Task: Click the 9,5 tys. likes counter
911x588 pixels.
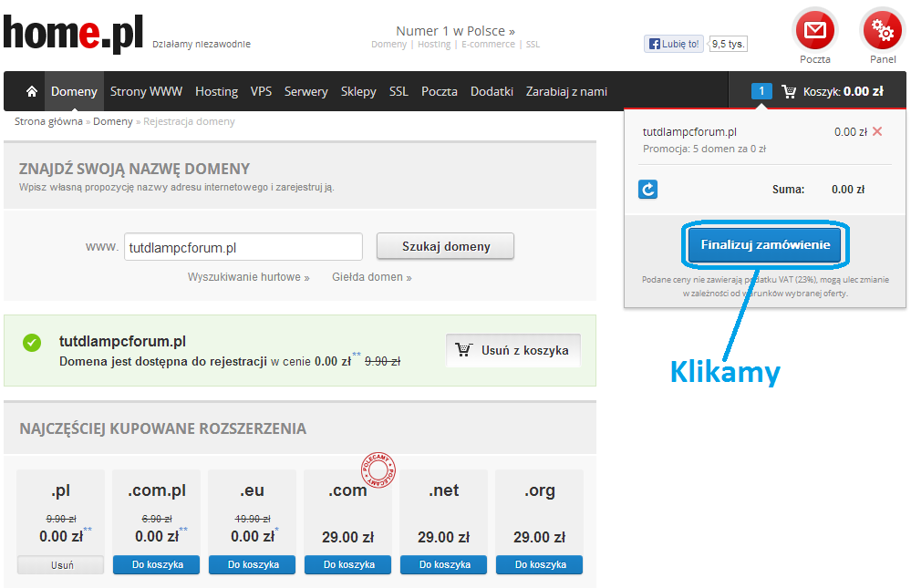Action: tap(728, 44)
